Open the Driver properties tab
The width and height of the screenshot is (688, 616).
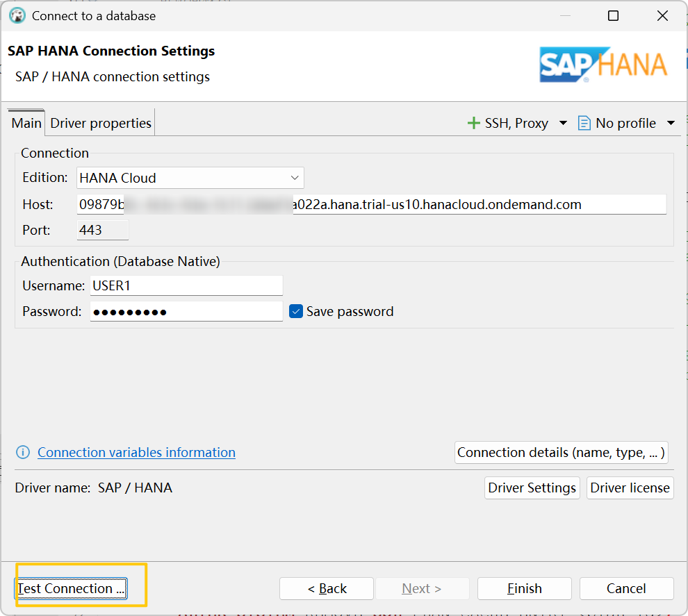(x=101, y=123)
